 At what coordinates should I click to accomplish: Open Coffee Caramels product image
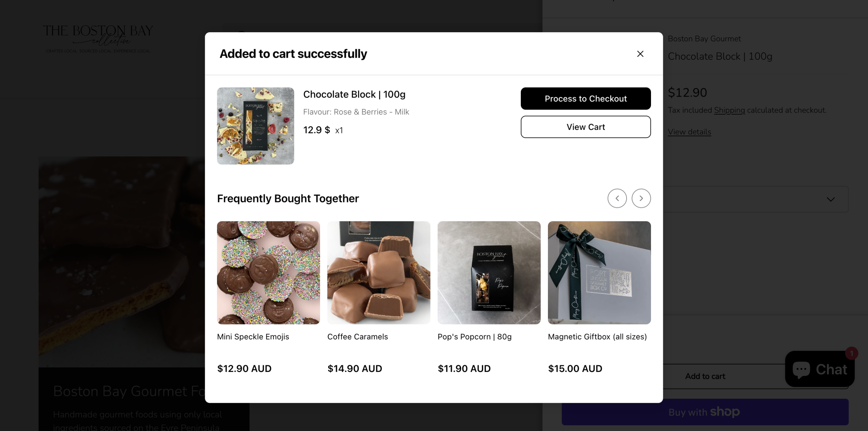pyautogui.click(x=378, y=273)
